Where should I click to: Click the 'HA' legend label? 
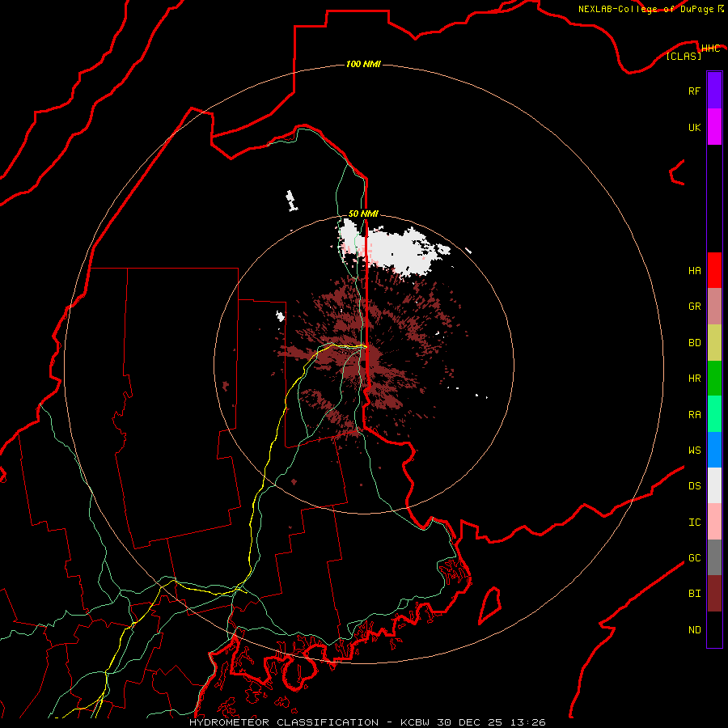click(694, 271)
